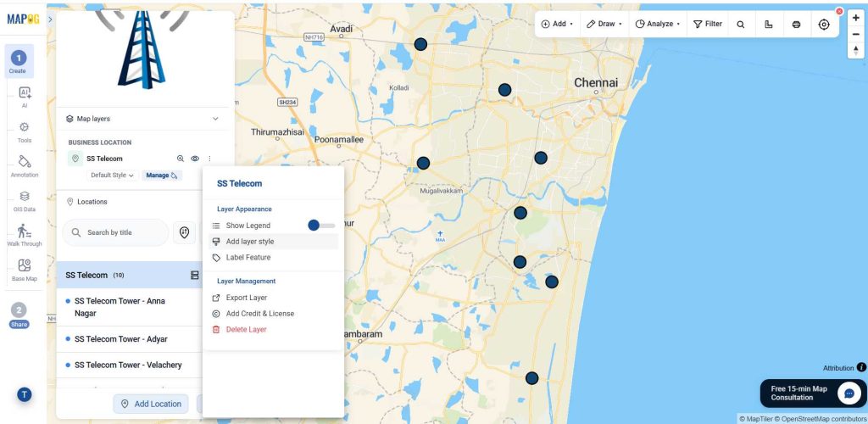
Task: Click MapTiler attribution link
Action: tap(755, 419)
